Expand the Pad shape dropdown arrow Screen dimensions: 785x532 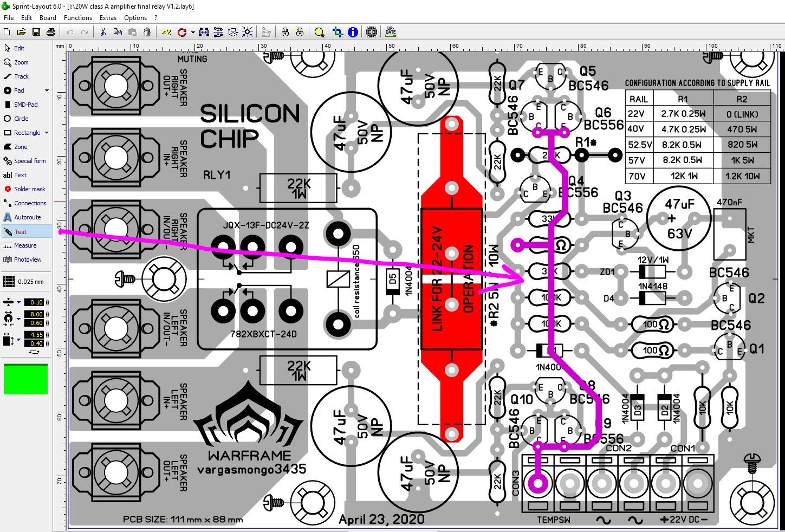click(x=47, y=90)
